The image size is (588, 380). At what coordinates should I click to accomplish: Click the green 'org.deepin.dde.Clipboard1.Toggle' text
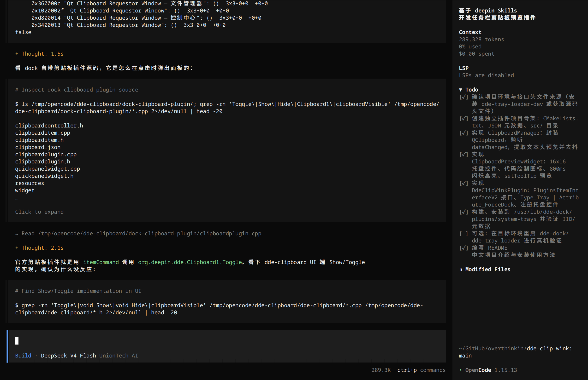[x=190, y=262]
